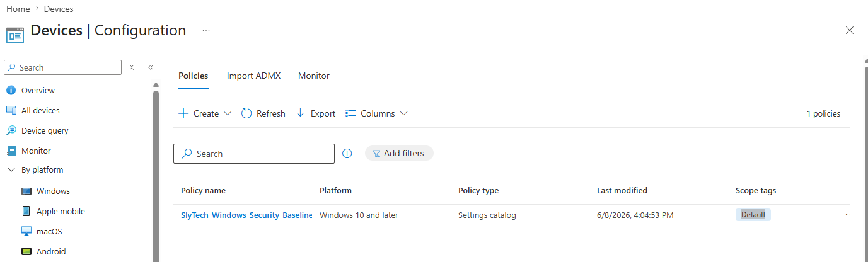The height and width of the screenshot is (262, 868).
Task: Click the main pane vertical scrollbar
Action: pos(866,164)
